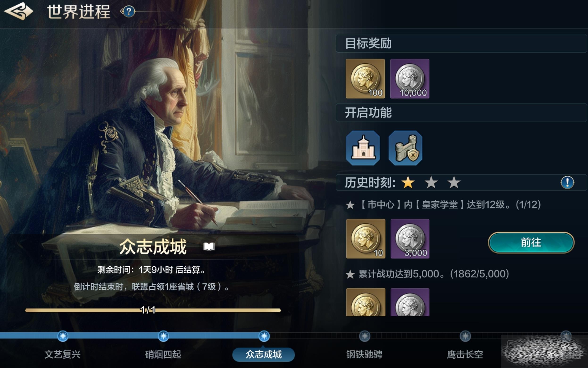The width and height of the screenshot is (588, 368).
Task: Tap the 10 gold coin task reward
Action: [x=366, y=239]
